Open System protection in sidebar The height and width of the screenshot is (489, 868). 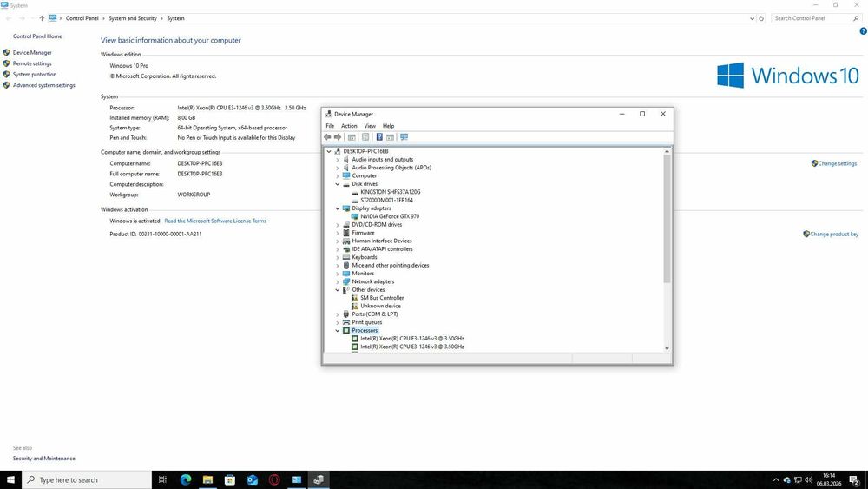[35, 74]
